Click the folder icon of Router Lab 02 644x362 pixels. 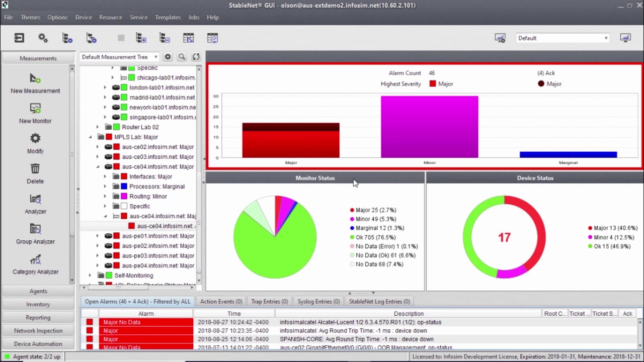108,127
